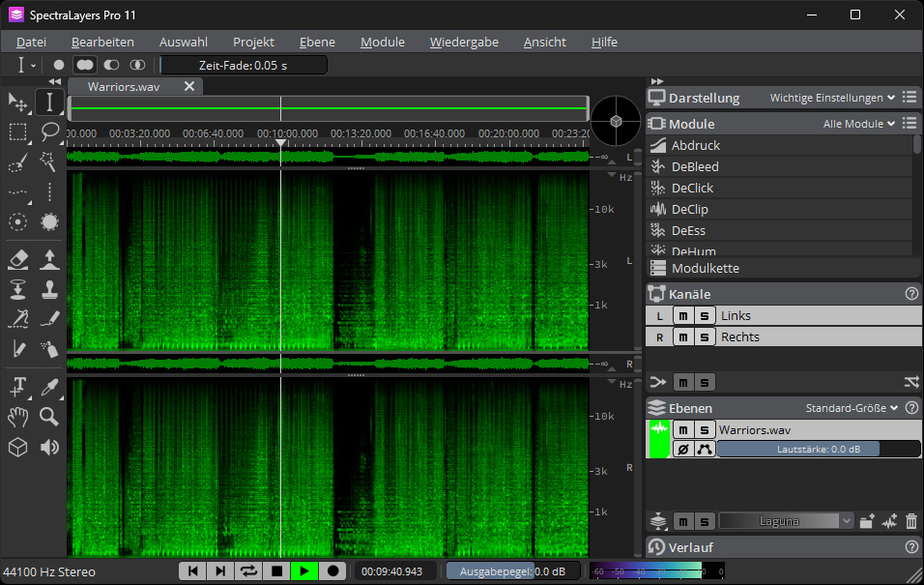Select the Magic Wand selection tool

tap(49, 161)
